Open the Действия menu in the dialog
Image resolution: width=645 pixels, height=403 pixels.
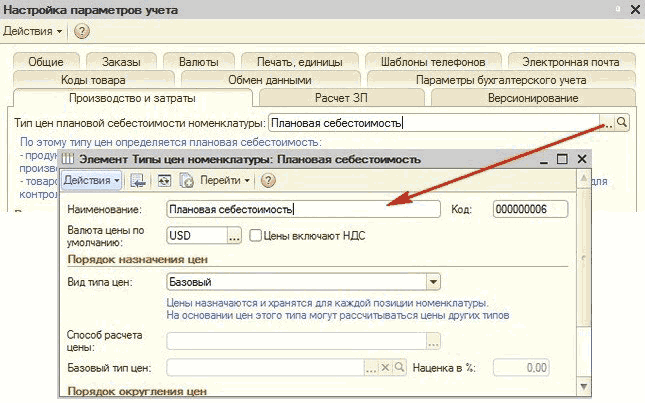91,181
